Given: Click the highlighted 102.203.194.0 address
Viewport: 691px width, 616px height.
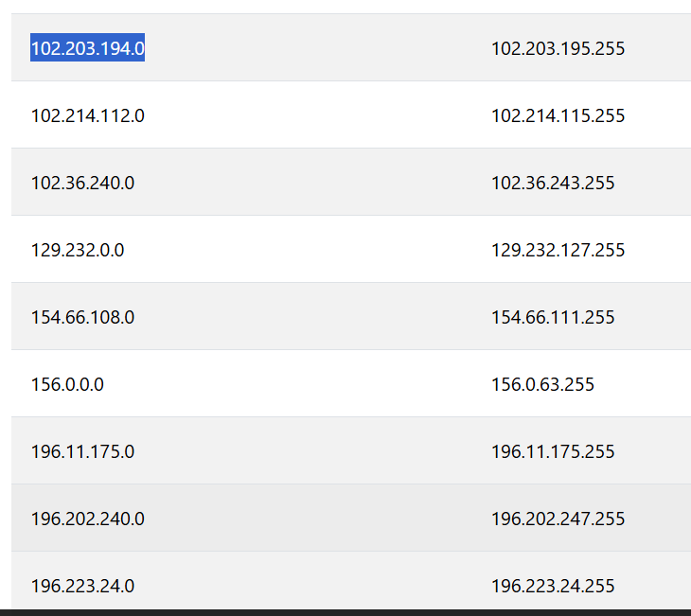Looking at the screenshot, I should click(87, 47).
